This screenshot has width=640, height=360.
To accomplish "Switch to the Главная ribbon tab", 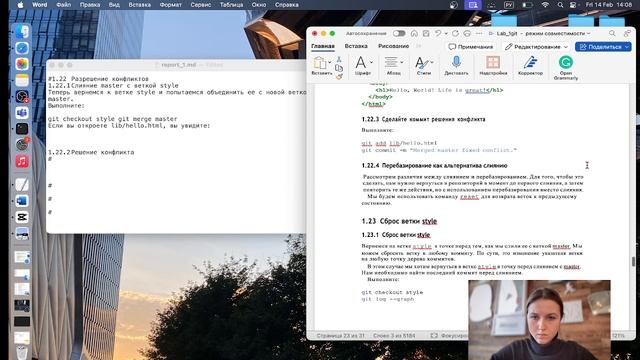I will (x=323, y=47).
